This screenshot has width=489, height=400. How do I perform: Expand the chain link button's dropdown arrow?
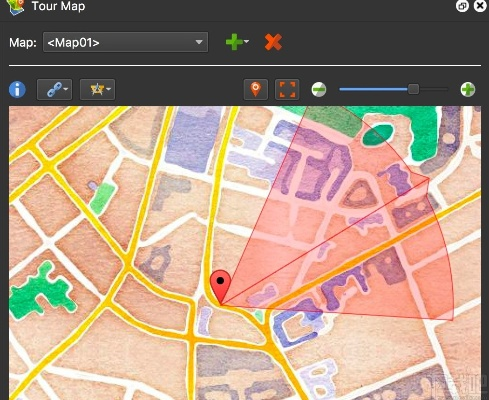pyautogui.click(x=66, y=89)
